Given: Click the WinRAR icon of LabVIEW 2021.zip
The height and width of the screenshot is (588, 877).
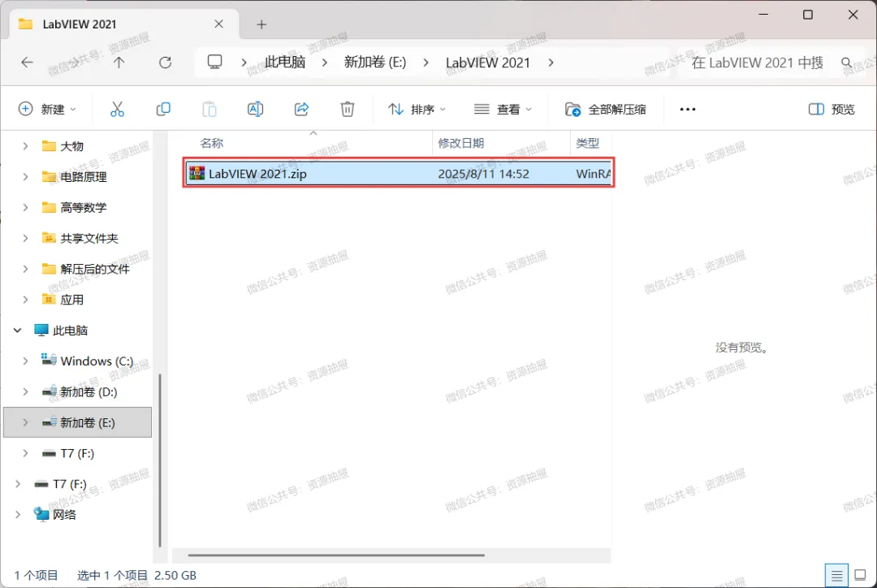Looking at the screenshot, I should [197, 173].
